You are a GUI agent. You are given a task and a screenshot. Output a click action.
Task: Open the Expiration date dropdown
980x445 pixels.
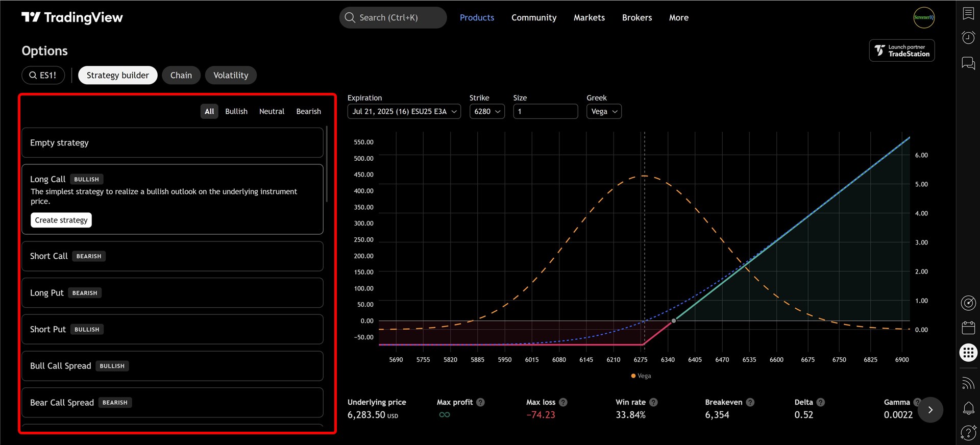[x=404, y=111]
